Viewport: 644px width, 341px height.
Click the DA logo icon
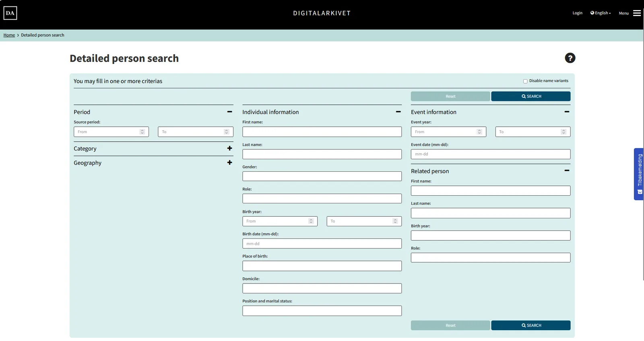[x=10, y=13]
